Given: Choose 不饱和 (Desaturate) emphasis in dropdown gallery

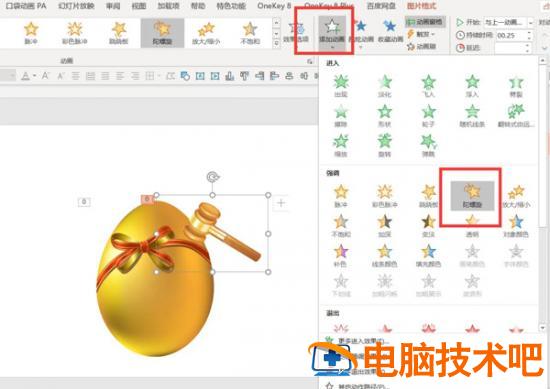Looking at the screenshot, I should click(341, 226).
